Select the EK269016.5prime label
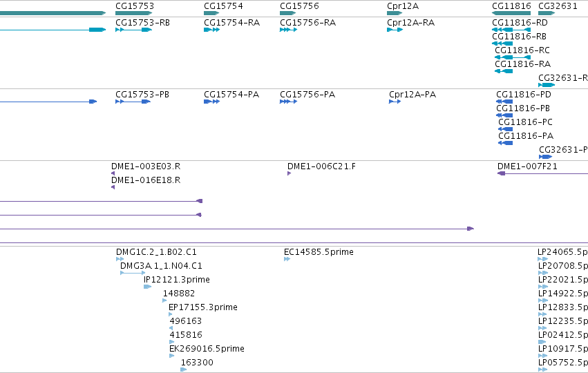Image resolution: width=588 pixels, height=373 pixels. point(207,349)
